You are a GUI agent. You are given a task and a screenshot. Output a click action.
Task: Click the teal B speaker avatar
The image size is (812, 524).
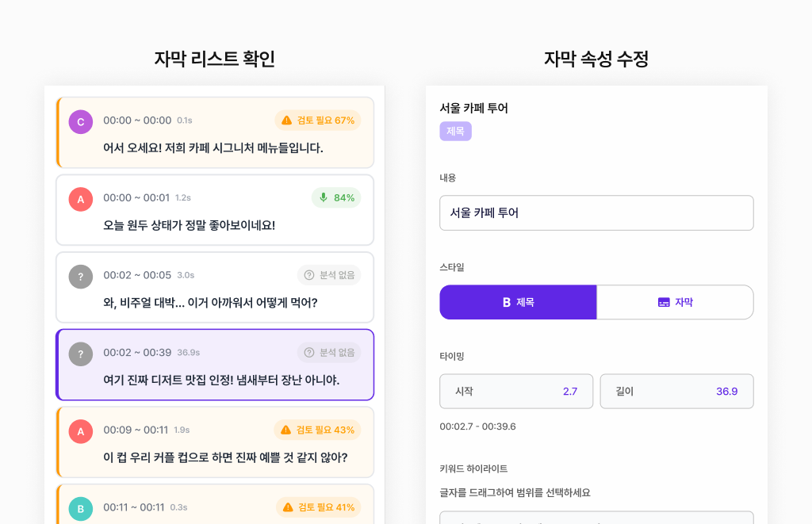point(80,509)
